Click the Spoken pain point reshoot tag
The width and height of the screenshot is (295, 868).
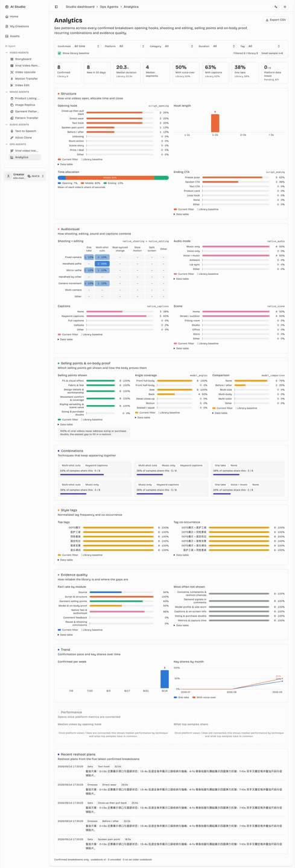tap(109, 839)
